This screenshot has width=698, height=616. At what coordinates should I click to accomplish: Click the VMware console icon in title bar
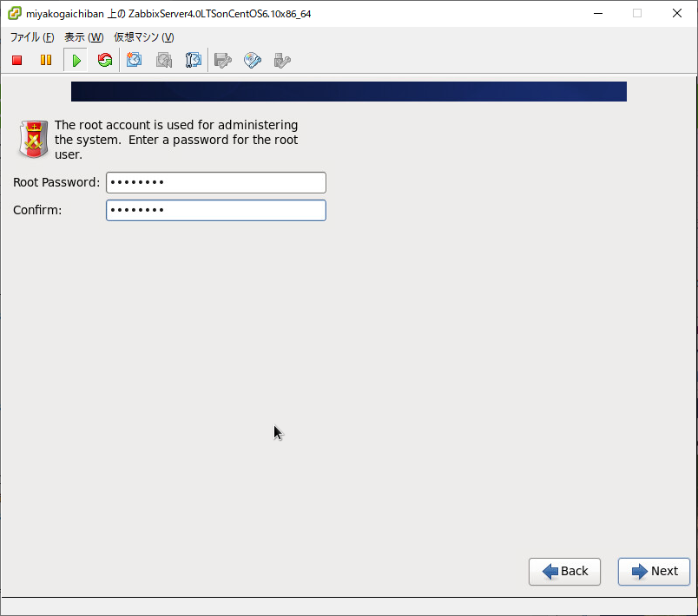click(14, 13)
